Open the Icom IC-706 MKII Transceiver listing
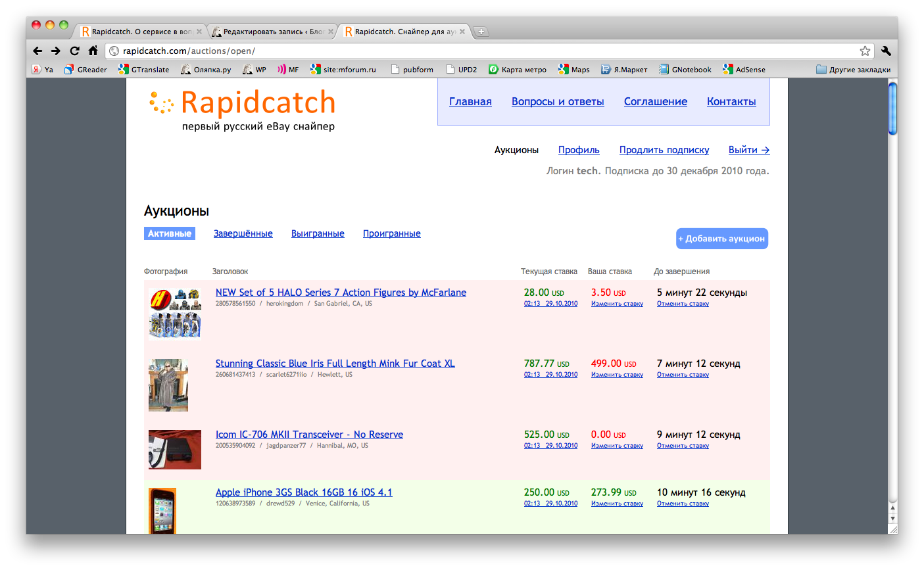This screenshot has height=570, width=924. 309,435
